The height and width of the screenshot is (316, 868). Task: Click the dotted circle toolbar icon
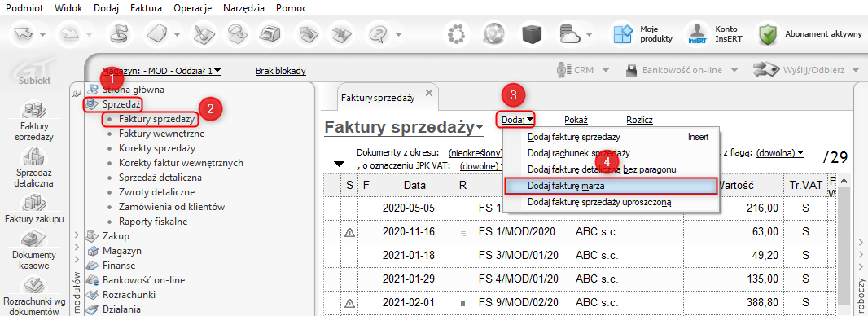tap(458, 34)
